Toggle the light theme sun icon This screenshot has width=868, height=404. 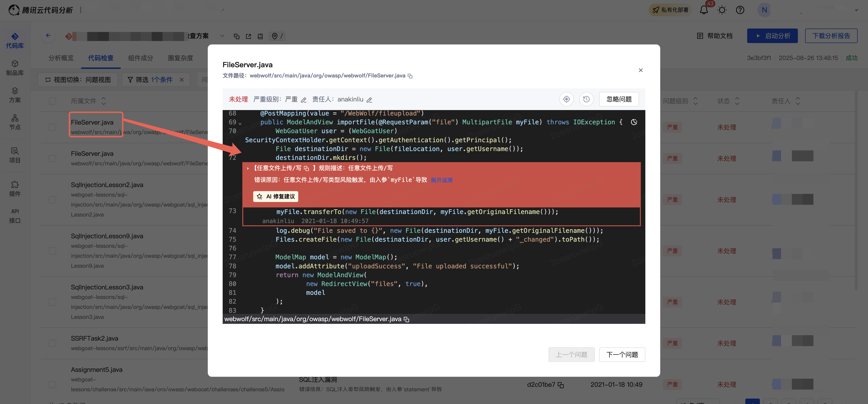tap(722, 10)
